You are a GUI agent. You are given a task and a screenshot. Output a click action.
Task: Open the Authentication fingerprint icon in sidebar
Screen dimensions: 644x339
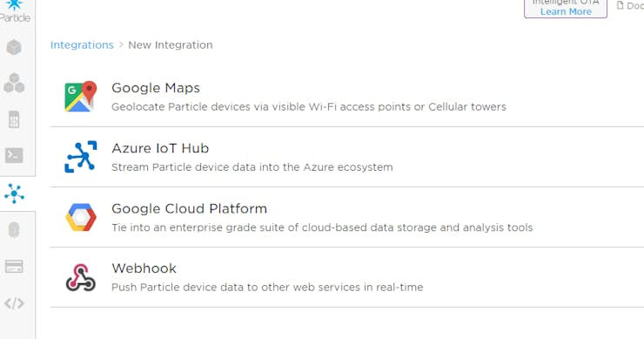(x=14, y=230)
